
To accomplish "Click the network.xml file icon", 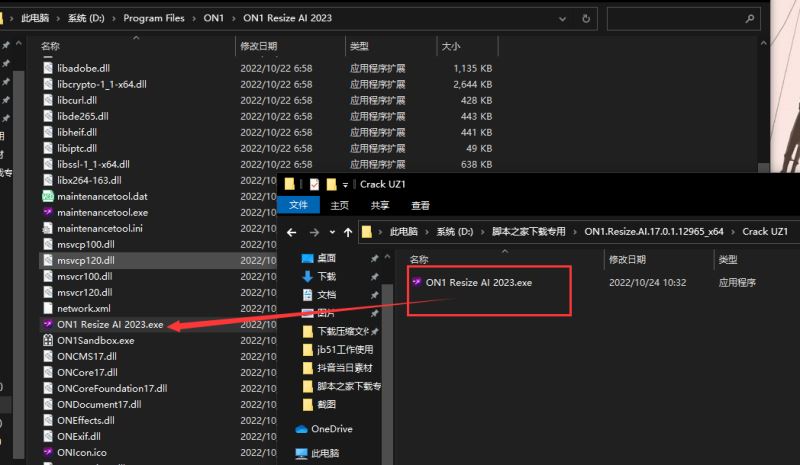I will 48,308.
